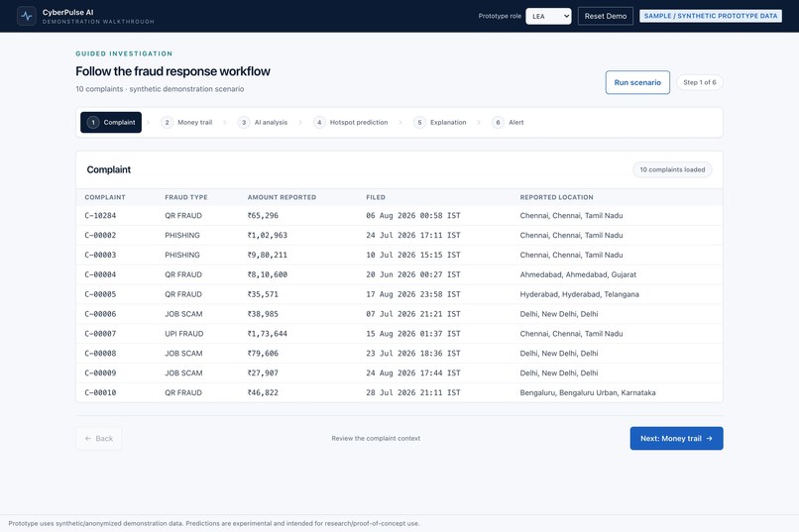Select complaint C-00003
Viewport: 799px width, 532px height.
tap(399, 255)
